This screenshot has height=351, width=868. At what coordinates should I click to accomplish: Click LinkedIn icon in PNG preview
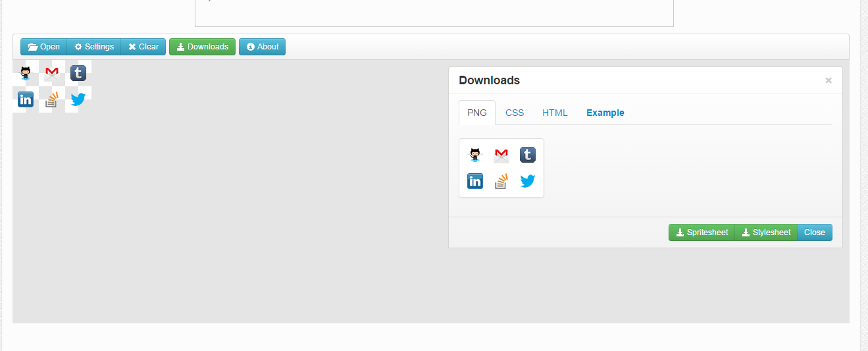coord(475,181)
